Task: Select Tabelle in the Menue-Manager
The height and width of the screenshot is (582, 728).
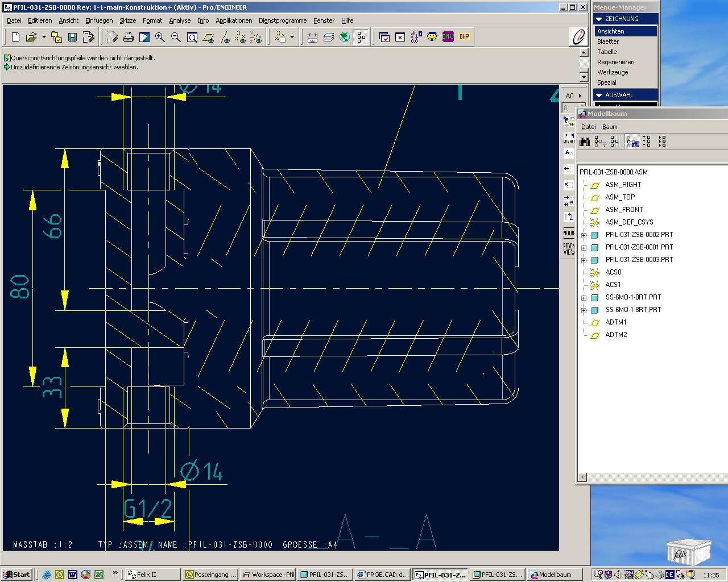Action: click(x=626, y=52)
